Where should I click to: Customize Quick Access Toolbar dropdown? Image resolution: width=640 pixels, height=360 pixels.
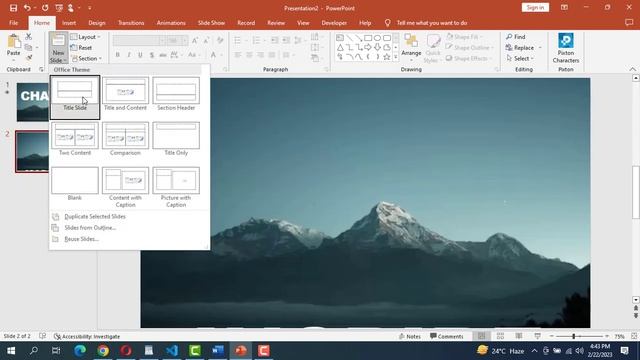tap(90, 8)
